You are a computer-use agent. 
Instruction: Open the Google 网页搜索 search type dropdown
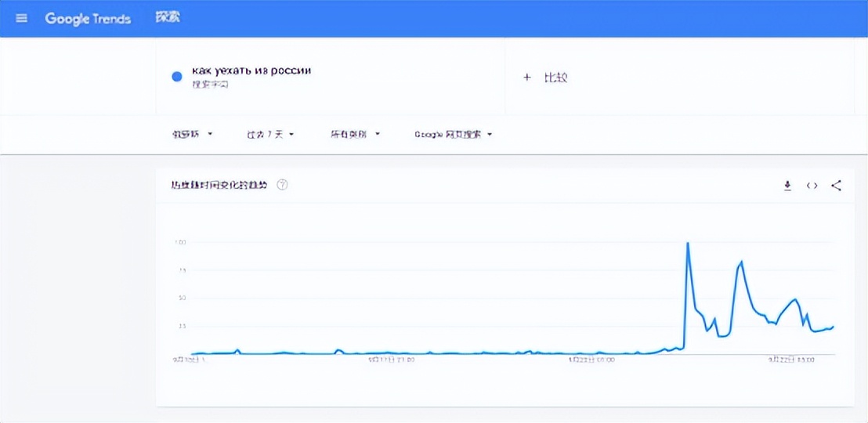[453, 134]
